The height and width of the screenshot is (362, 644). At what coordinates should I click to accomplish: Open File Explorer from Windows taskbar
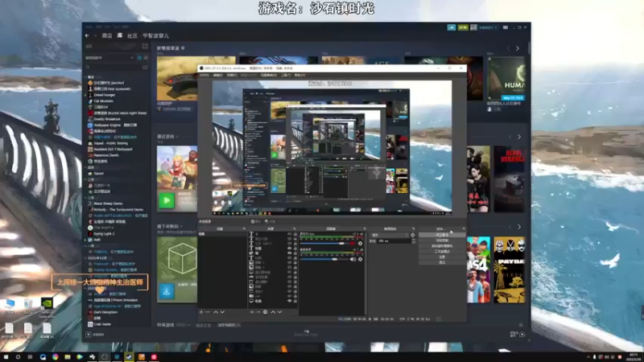tap(68, 357)
